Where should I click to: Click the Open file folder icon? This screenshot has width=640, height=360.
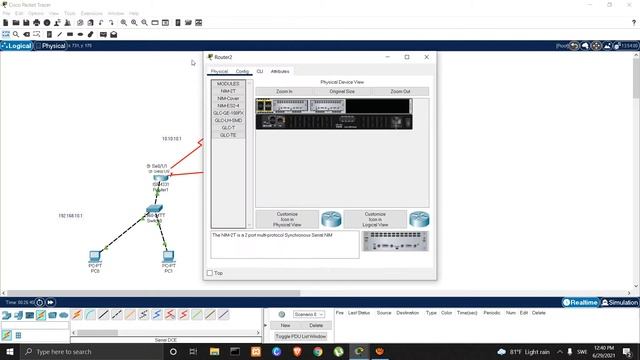click(x=16, y=23)
